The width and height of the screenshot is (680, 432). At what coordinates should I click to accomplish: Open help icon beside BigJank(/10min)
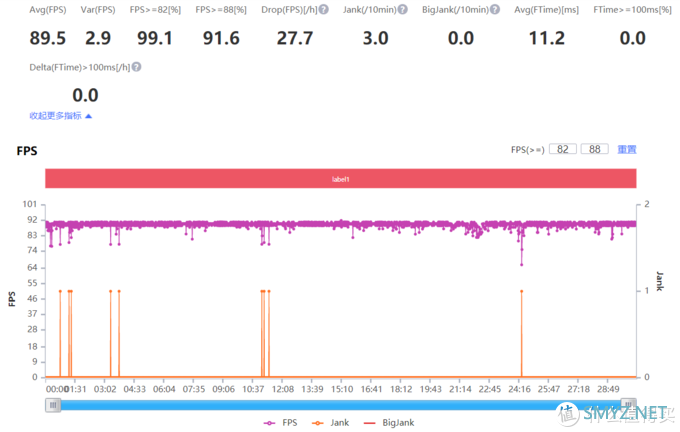click(x=495, y=10)
